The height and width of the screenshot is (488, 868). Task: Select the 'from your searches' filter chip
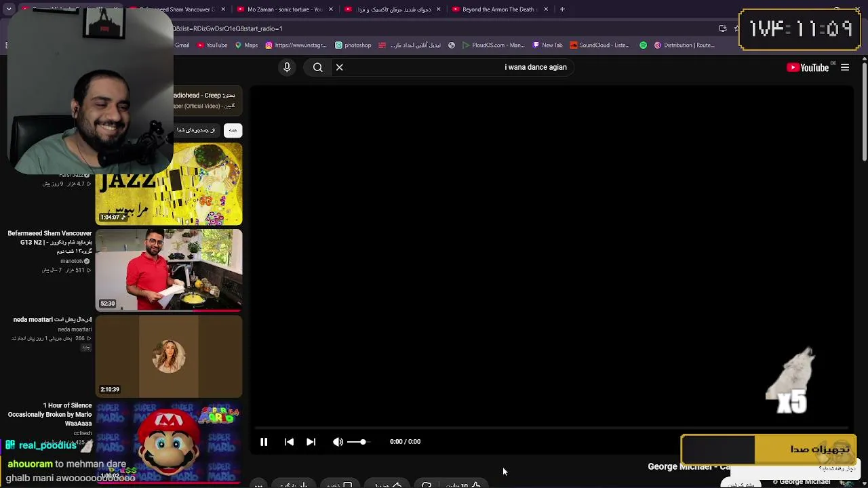point(197,130)
